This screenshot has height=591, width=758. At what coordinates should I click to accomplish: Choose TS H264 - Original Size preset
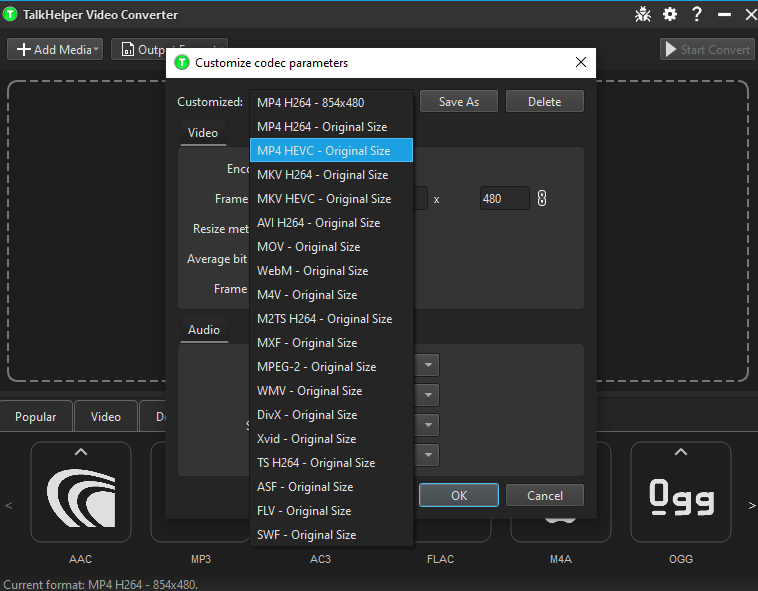(x=331, y=462)
